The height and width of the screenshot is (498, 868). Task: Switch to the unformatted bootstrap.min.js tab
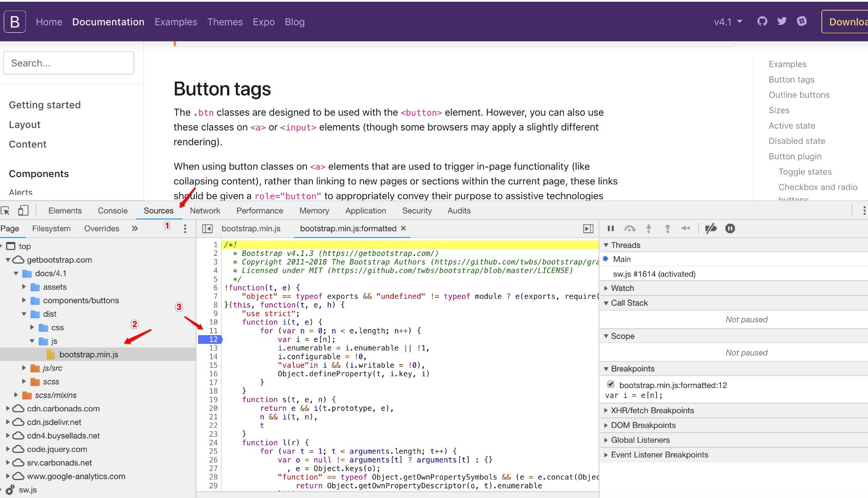pyautogui.click(x=251, y=228)
